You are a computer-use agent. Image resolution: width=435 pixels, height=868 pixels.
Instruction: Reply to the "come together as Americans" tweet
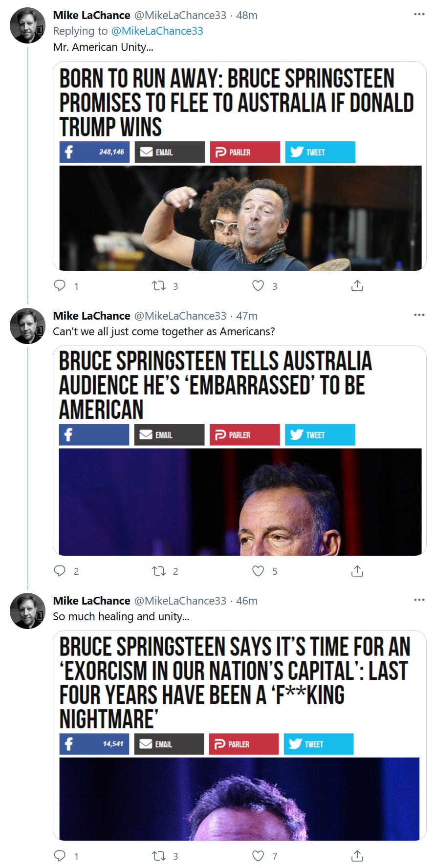[x=60, y=570]
